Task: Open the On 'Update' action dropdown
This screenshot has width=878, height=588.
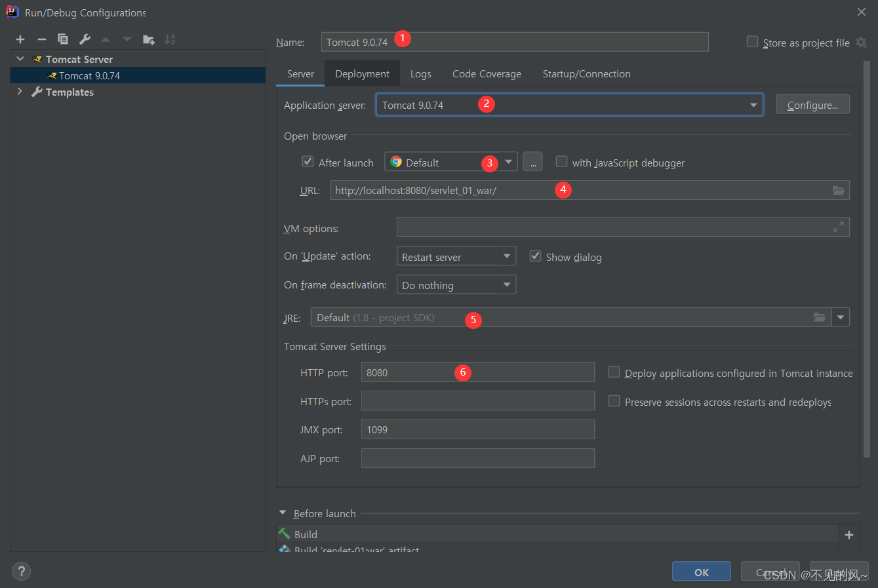Action: 456,256
